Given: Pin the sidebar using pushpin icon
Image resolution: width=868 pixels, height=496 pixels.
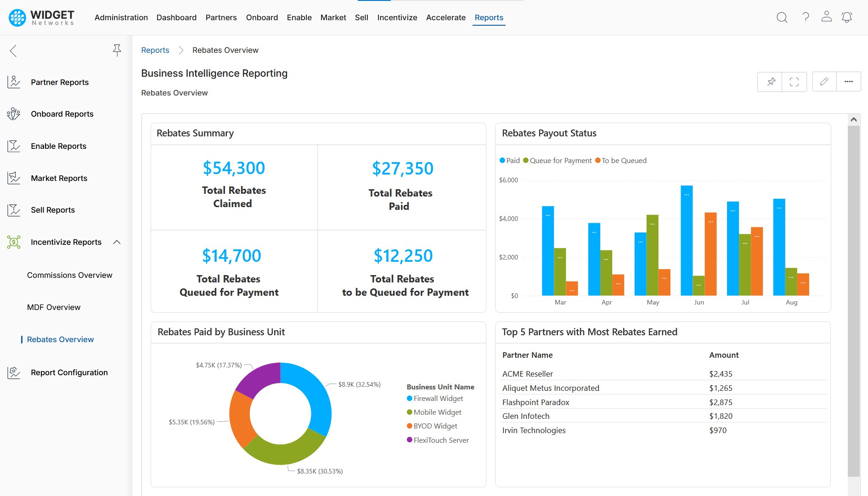Looking at the screenshot, I should 117,50.
